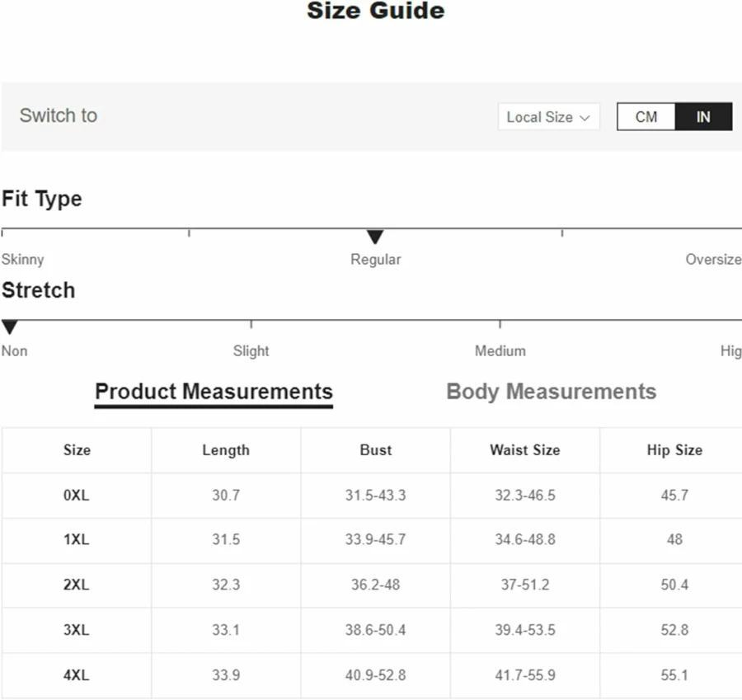
Task: Select the 2XL size row label
Action: (x=76, y=585)
